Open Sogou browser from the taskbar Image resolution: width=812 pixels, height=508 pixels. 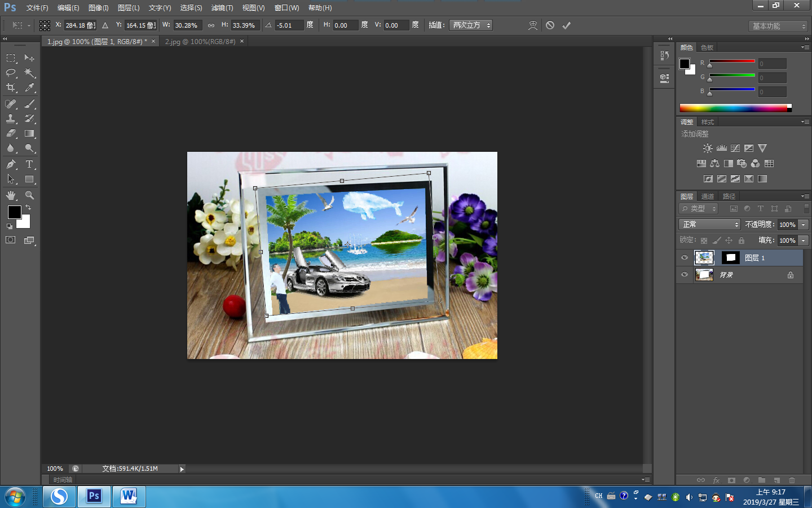(59, 497)
